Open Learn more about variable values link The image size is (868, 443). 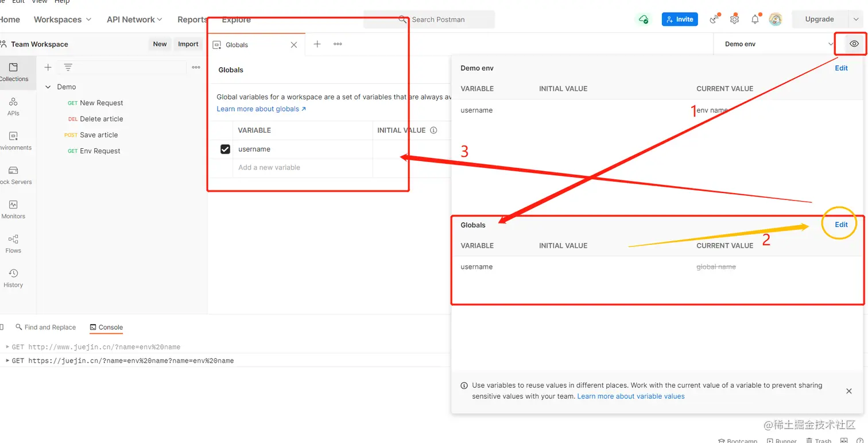(631, 396)
